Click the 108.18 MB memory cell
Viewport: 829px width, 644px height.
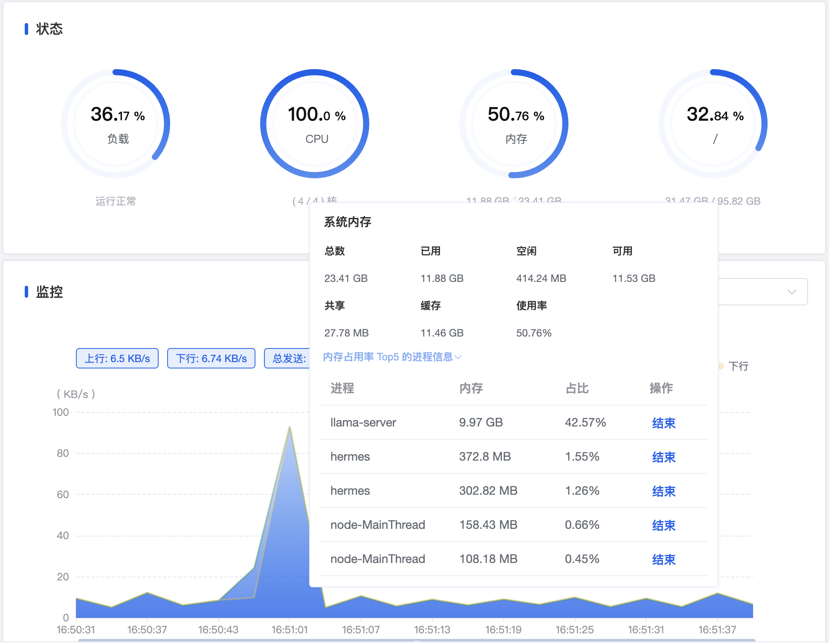(488, 559)
